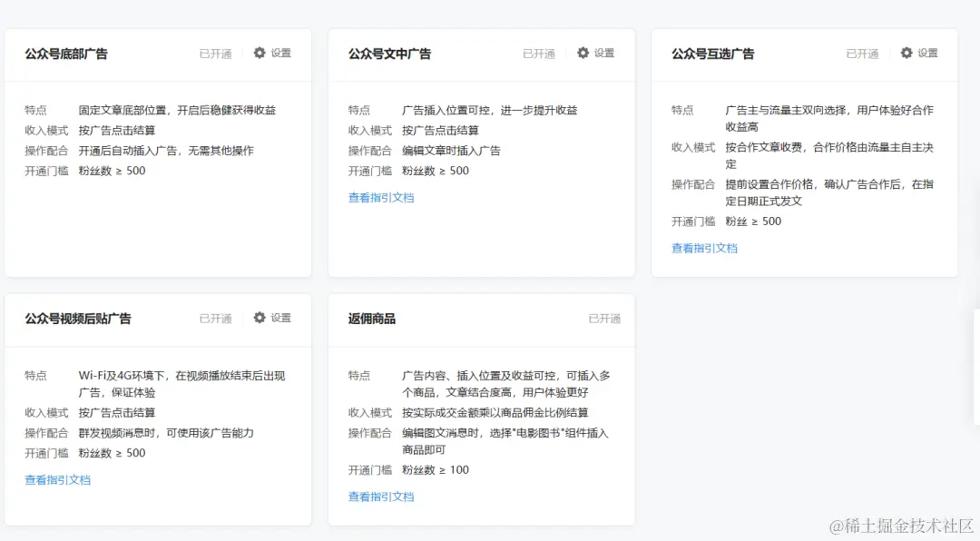
Task: Click text 粉丝数 ≥ 100 in 返佣商品 card
Action: (436, 469)
